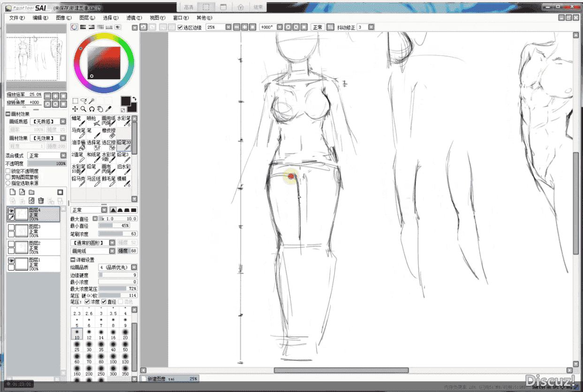Viewport: 583px width, 392px height.
Task: Activate the move layer tool
Action: point(75,109)
